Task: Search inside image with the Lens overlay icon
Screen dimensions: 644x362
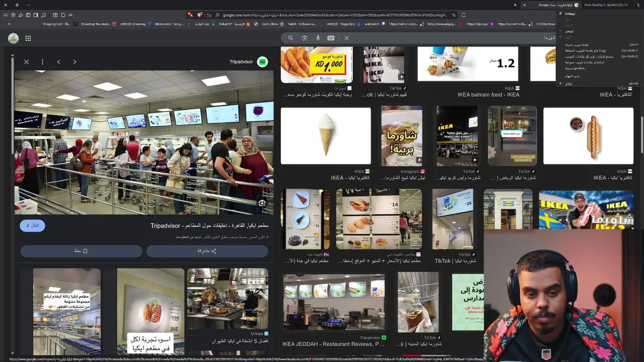Action: tap(262, 203)
